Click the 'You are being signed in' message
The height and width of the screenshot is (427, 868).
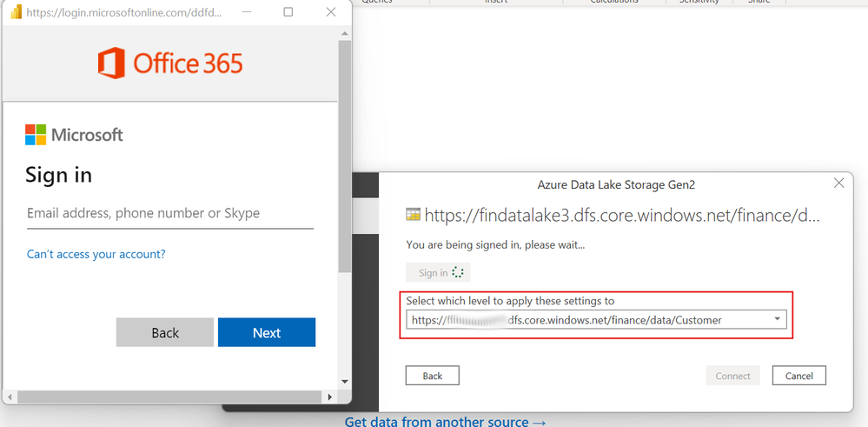tap(495, 244)
